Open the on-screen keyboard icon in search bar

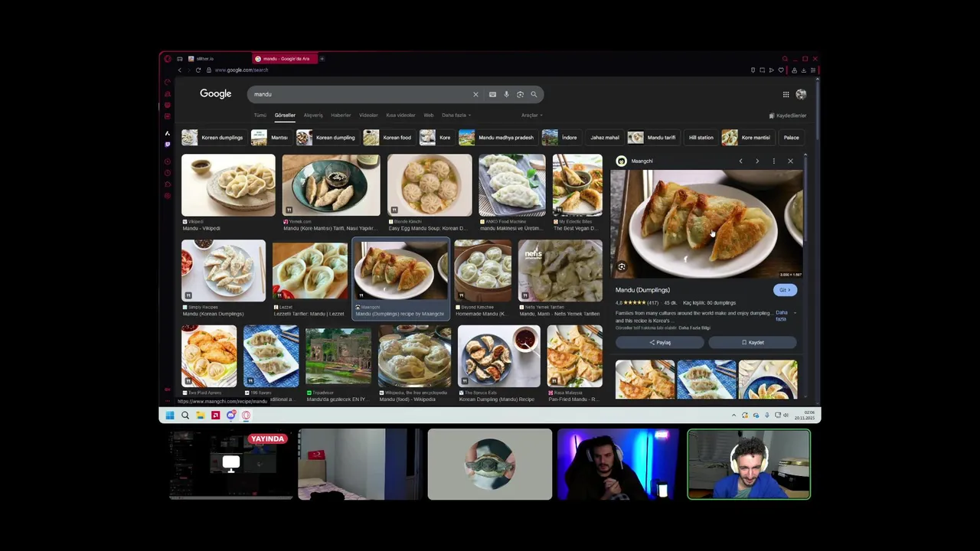coord(492,94)
